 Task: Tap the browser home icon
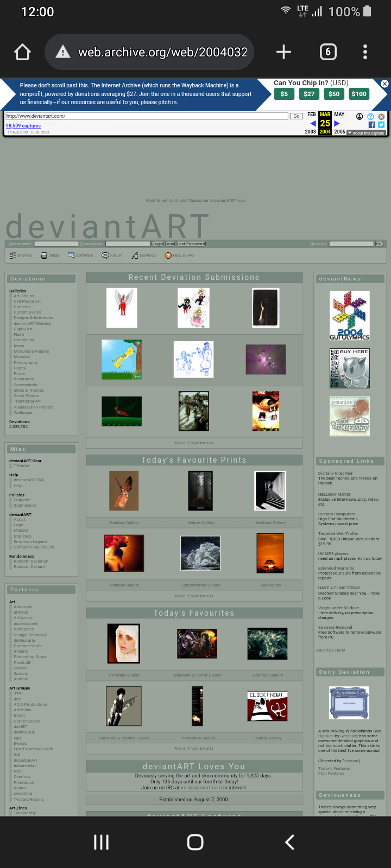tap(22, 52)
